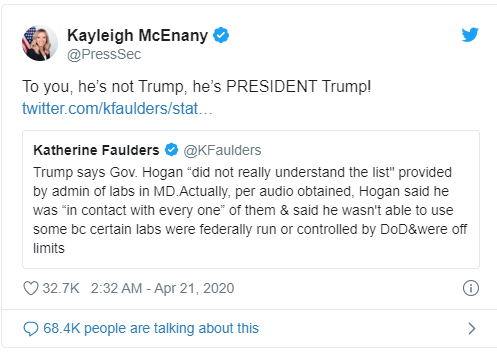Open the tweet info circle icon
Image resolution: width=497 pixels, height=360 pixels.
(471, 288)
